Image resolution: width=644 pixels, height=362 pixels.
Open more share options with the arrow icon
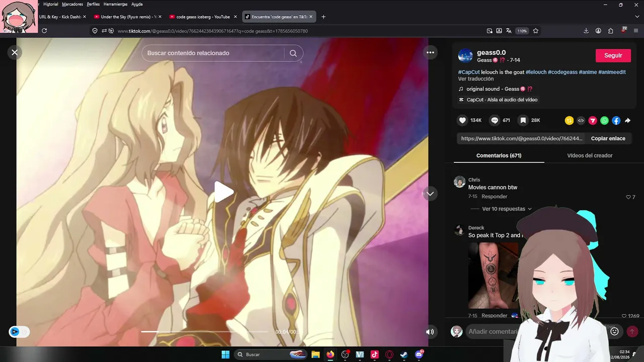click(x=627, y=121)
